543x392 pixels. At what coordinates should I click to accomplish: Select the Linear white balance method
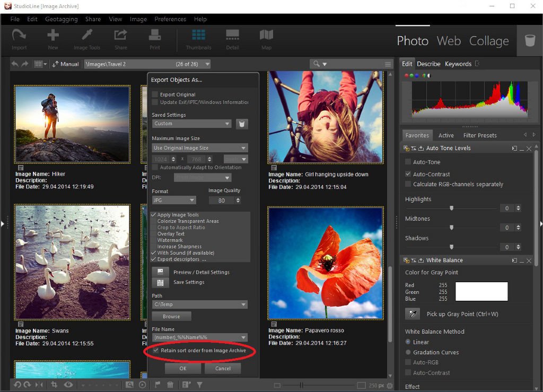tap(408, 342)
